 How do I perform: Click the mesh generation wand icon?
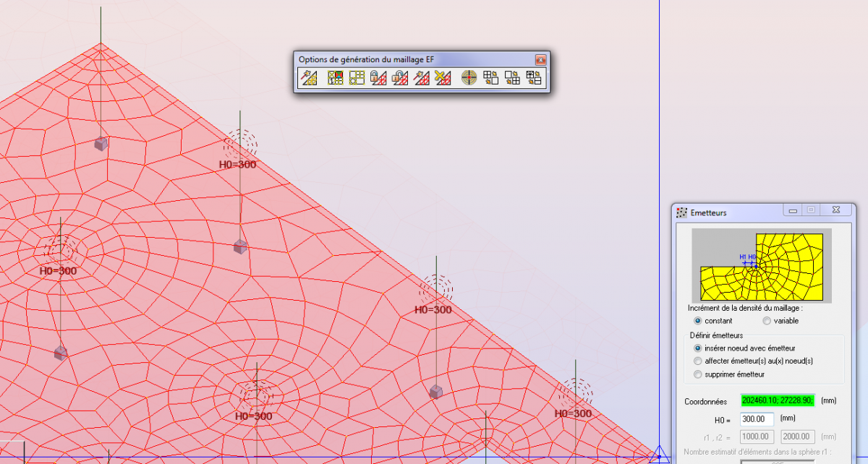click(310, 77)
